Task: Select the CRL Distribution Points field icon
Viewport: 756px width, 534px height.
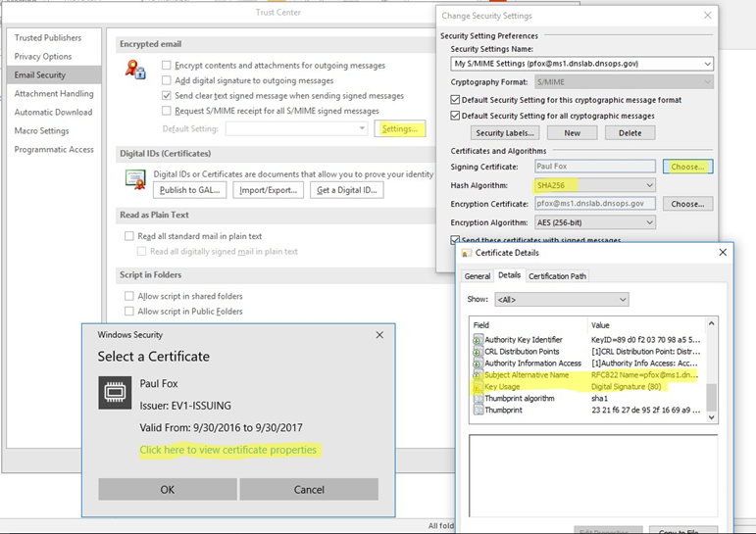Action: pos(478,352)
